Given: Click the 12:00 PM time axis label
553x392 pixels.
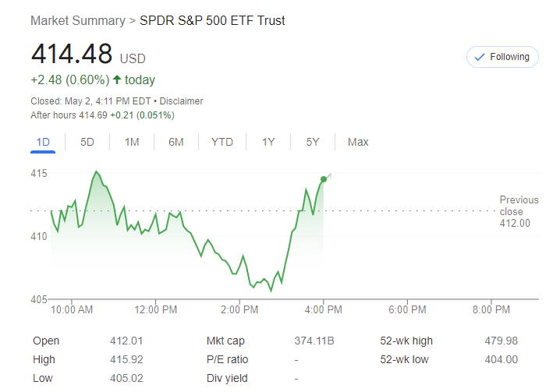Looking at the screenshot, I should tap(156, 310).
